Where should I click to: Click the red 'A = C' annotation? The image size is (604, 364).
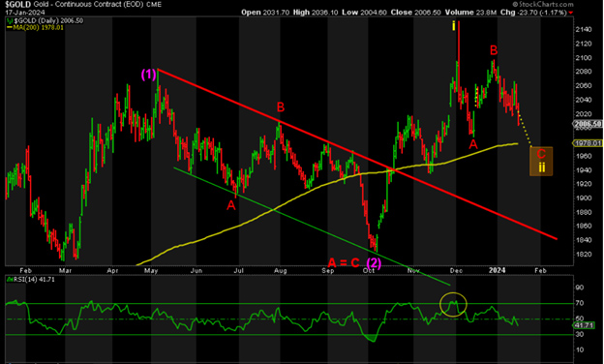tap(344, 263)
